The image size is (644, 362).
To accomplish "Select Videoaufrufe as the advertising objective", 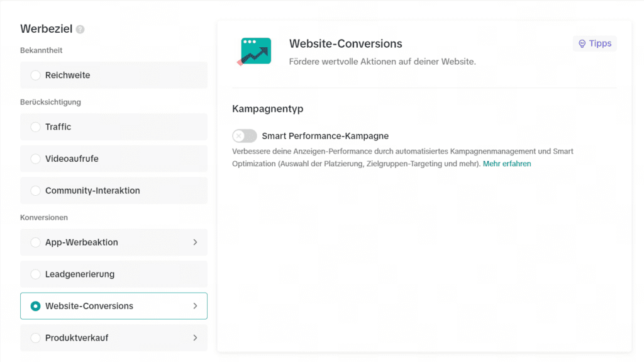I will click(35, 159).
